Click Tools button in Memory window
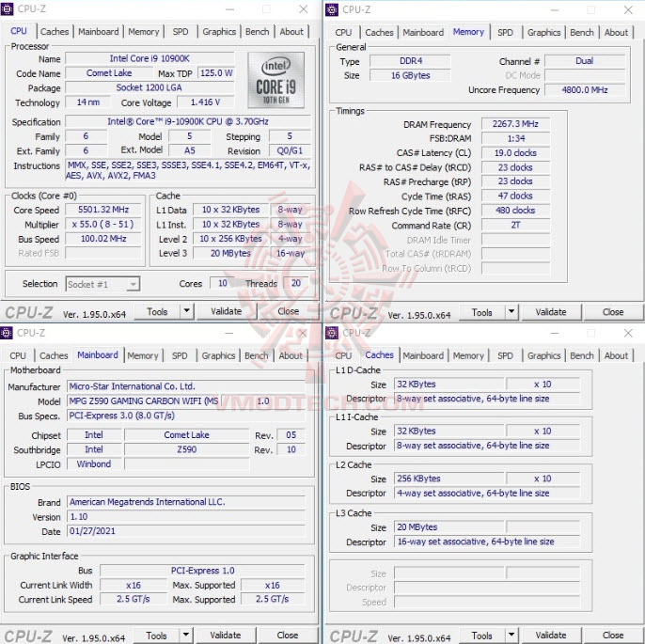Image resolution: width=645 pixels, height=644 pixels. (x=482, y=312)
